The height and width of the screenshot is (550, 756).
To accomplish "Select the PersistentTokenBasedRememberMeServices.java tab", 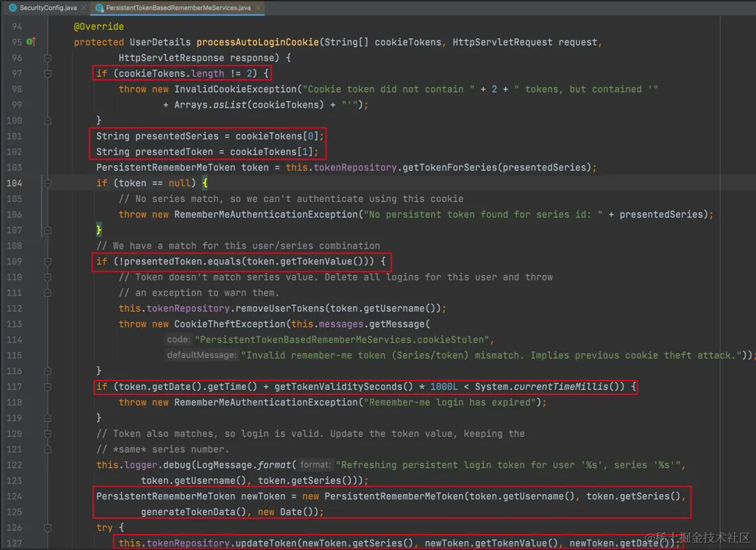I will pos(178,8).
